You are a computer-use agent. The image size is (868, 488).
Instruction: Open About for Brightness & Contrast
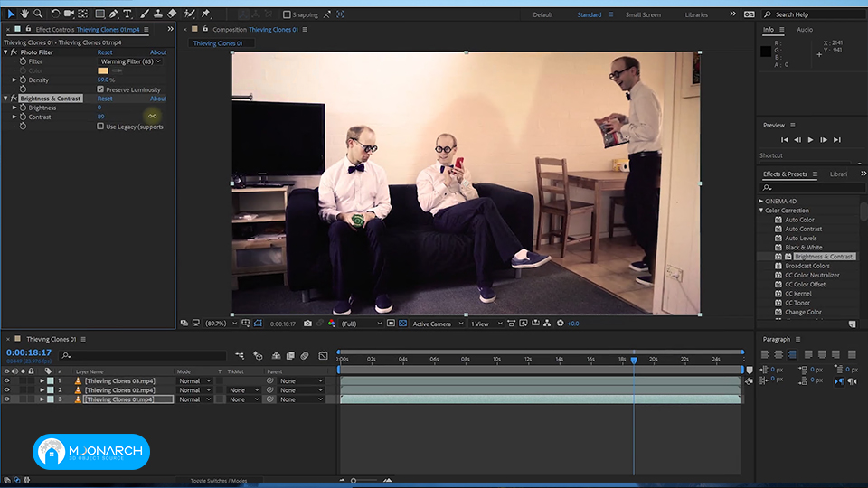point(157,99)
